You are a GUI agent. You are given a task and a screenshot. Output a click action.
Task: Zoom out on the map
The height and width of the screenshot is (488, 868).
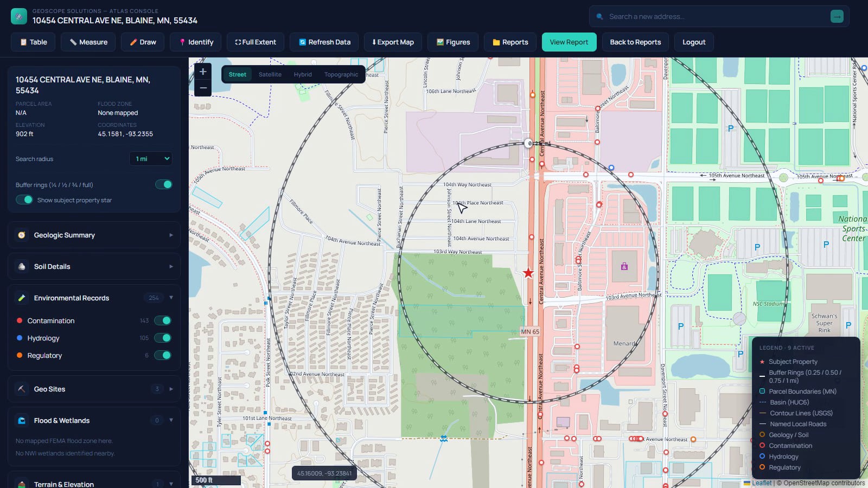pyautogui.click(x=203, y=88)
